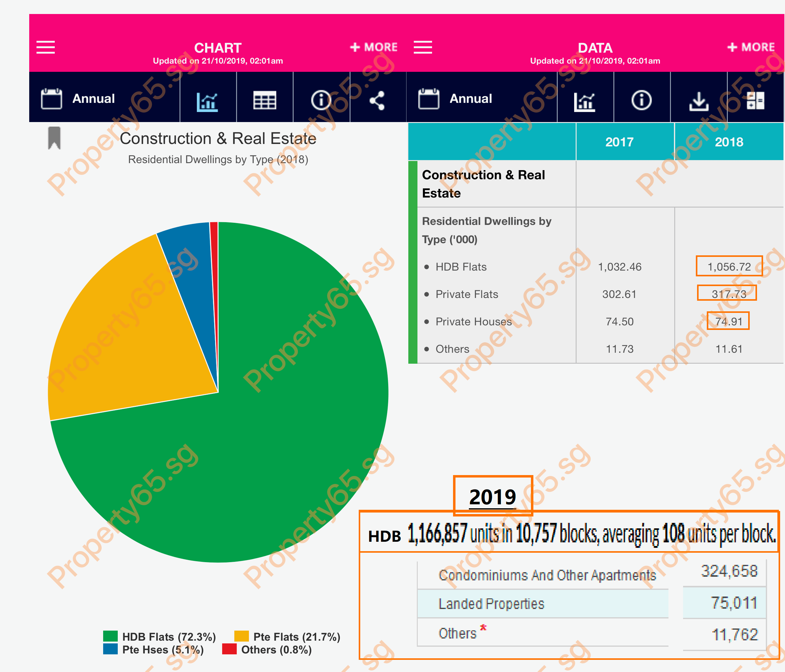785x672 pixels.
Task: Click + MORE in Data header
Action: [x=751, y=47]
